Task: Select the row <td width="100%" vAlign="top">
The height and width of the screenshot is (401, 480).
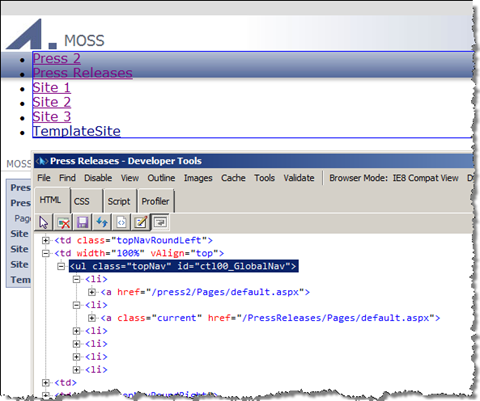Action: tap(139, 253)
